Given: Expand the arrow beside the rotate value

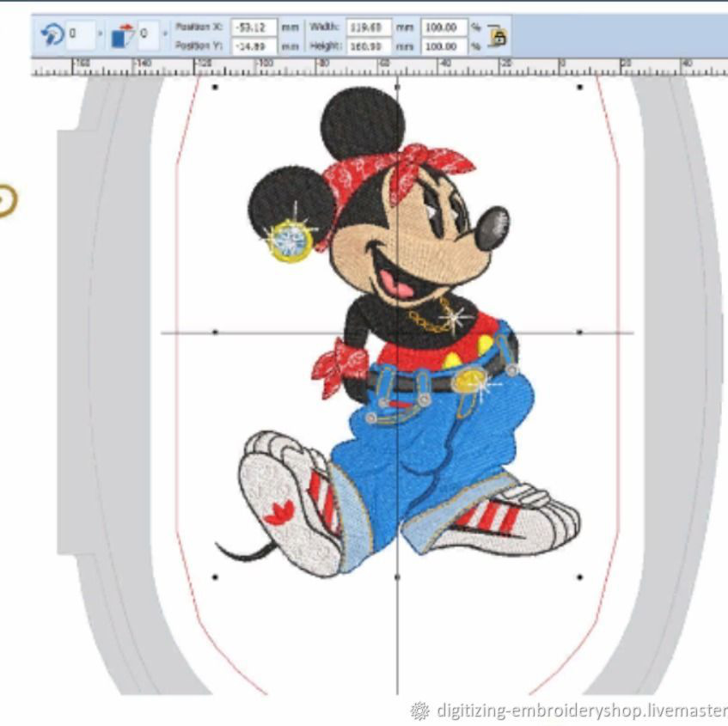Looking at the screenshot, I should point(101,35).
